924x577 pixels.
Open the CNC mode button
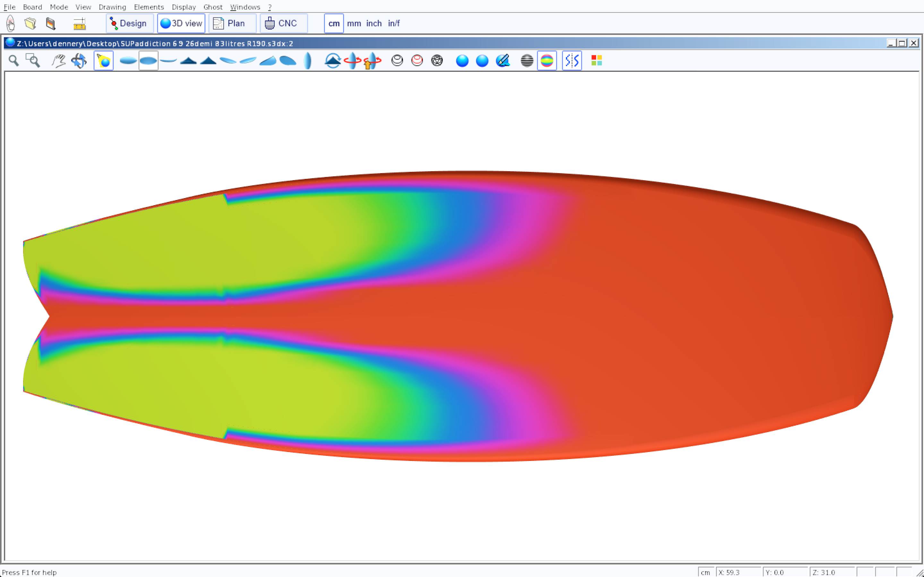(283, 24)
